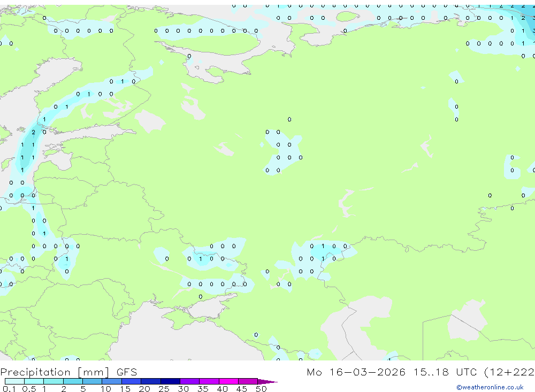
Task: Click the ©weatheronline.co.uk link
Action: point(490,387)
